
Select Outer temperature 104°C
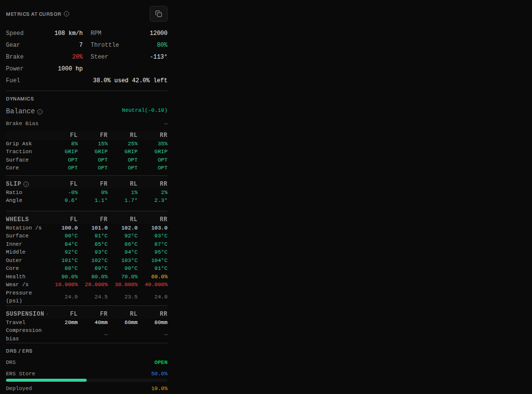[159, 261]
